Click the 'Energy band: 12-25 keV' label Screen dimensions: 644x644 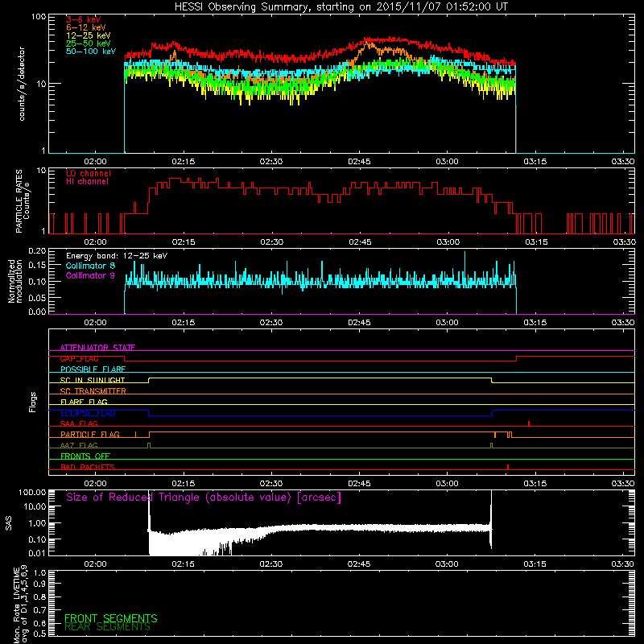(x=117, y=256)
